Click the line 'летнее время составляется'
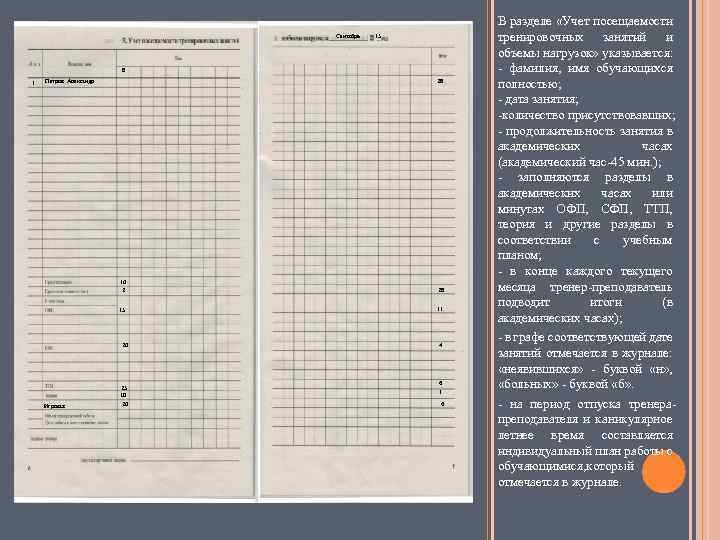The height and width of the screenshot is (540, 720). [585, 435]
